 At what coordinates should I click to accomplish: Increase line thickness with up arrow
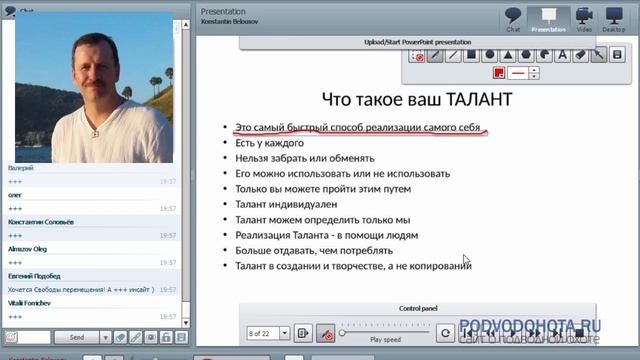pyautogui.click(x=534, y=70)
